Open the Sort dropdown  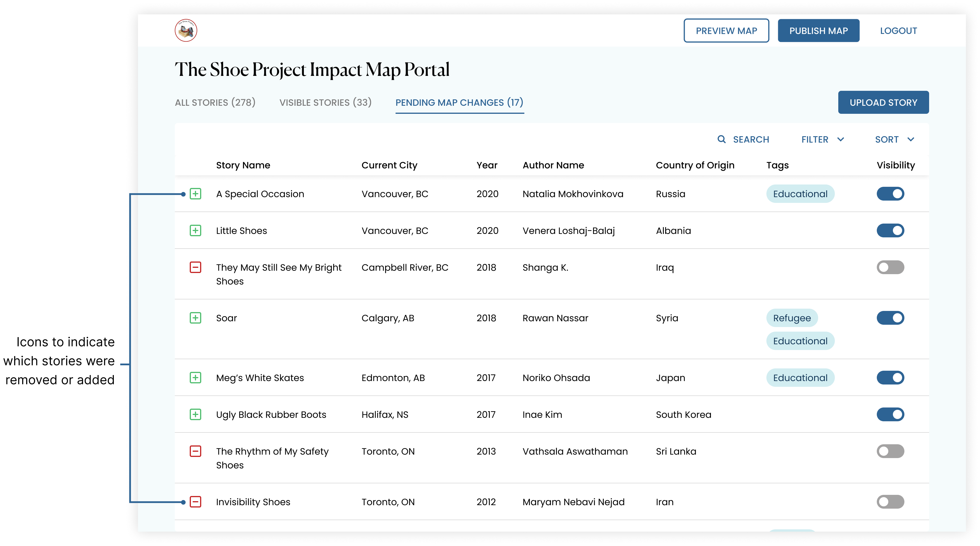[x=894, y=140]
